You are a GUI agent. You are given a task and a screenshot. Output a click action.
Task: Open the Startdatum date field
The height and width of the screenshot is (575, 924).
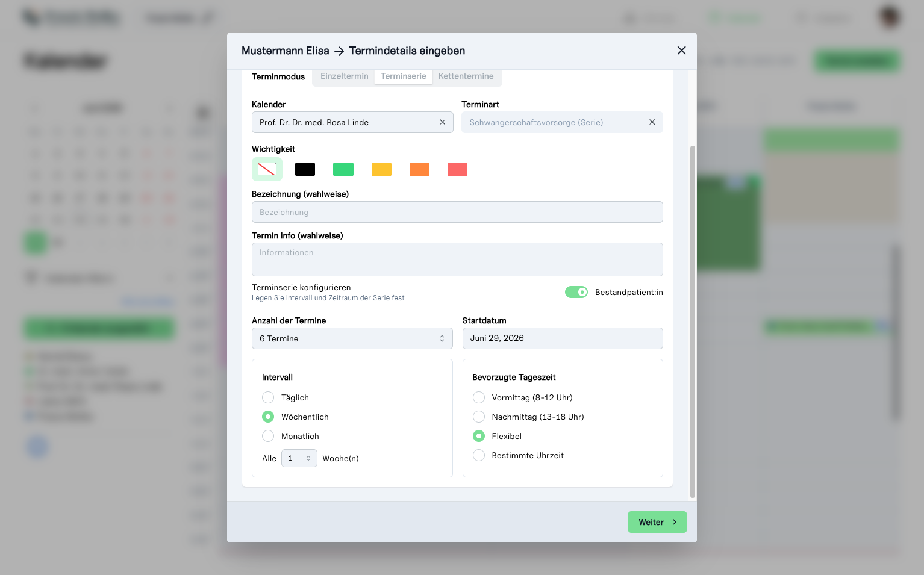pos(563,338)
